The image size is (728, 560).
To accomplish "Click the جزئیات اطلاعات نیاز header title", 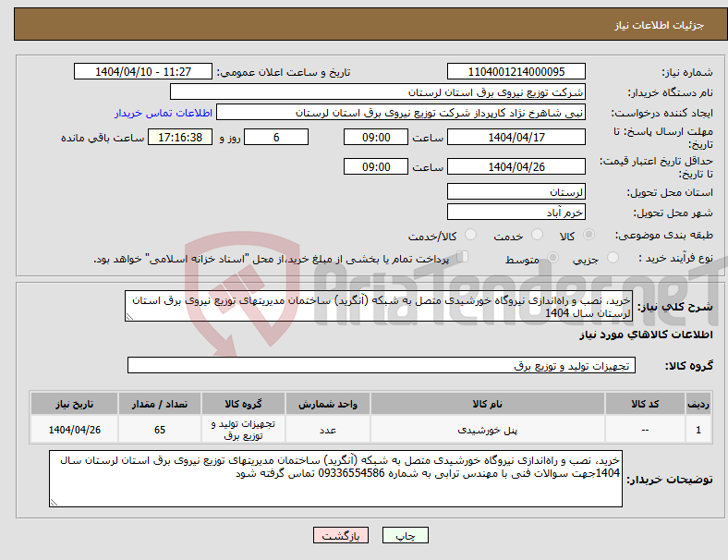I will (659, 25).
